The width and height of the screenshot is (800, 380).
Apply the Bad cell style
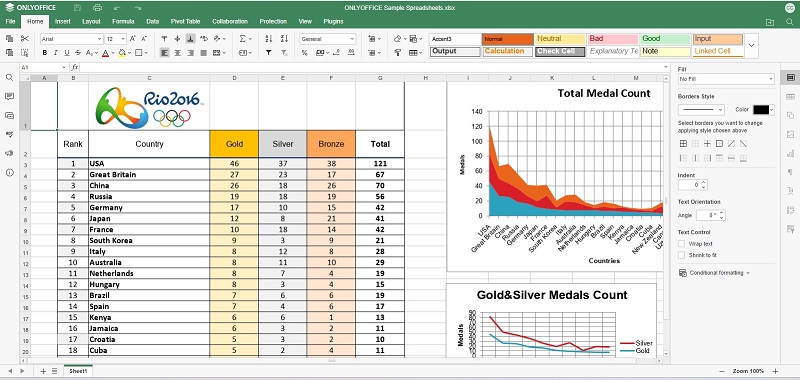tap(612, 39)
